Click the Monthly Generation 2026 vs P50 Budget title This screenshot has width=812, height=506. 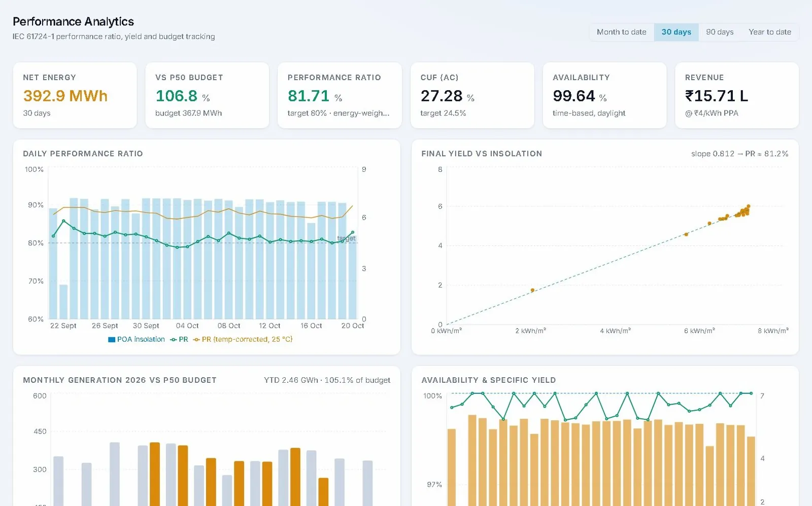[x=120, y=380]
